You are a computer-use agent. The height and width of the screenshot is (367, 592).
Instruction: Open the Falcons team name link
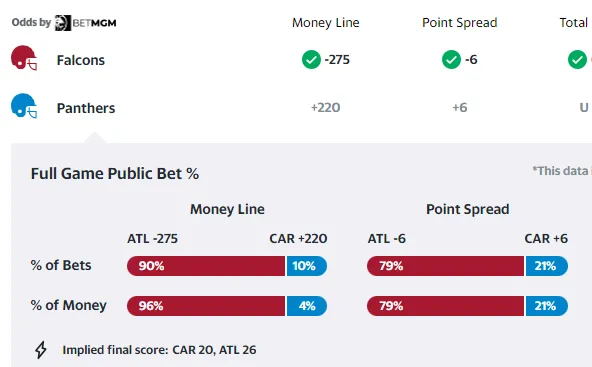81,60
